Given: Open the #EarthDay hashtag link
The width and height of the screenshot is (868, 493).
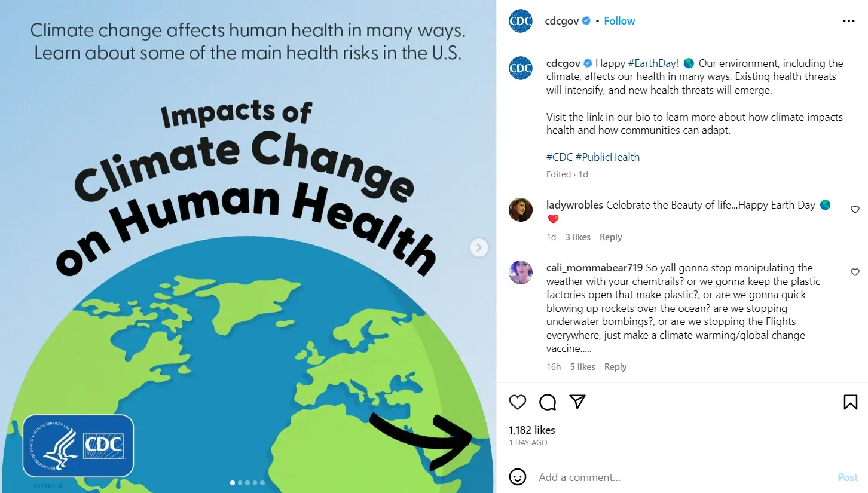Looking at the screenshot, I should click(x=653, y=63).
